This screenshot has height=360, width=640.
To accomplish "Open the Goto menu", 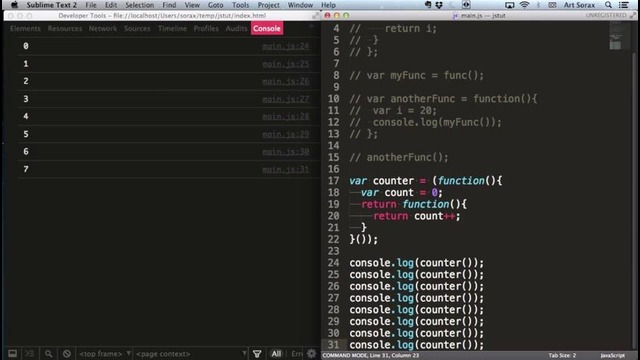I will click(216, 5).
